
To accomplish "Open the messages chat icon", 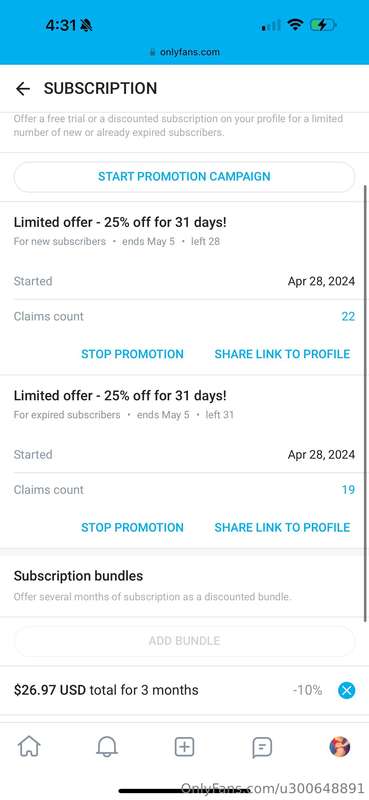I will 262,748.
